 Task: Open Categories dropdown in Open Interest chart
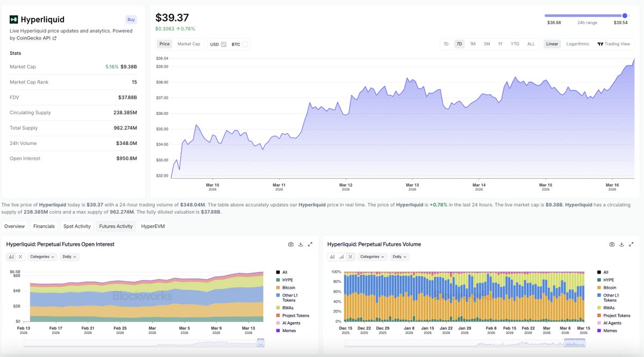[42, 257]
